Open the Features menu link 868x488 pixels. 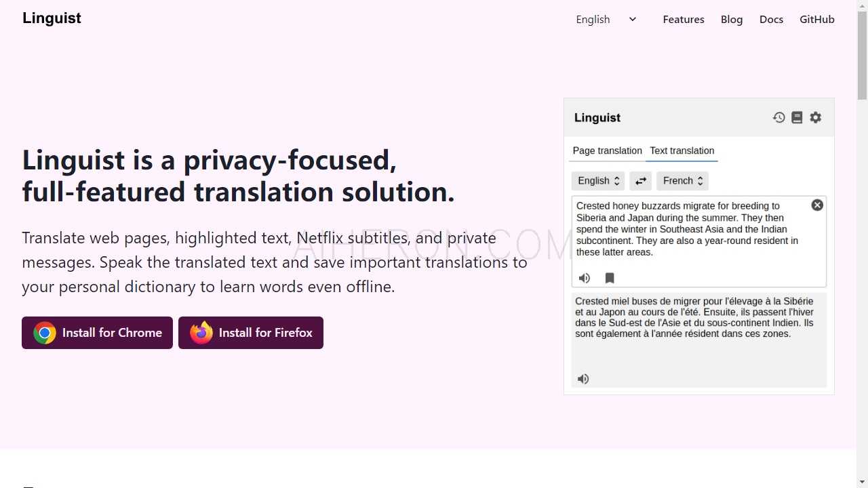tap(684, 20)
